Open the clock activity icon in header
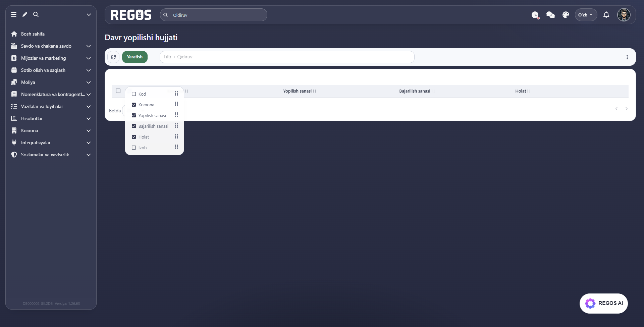644x327 pixels. point(535,15)
